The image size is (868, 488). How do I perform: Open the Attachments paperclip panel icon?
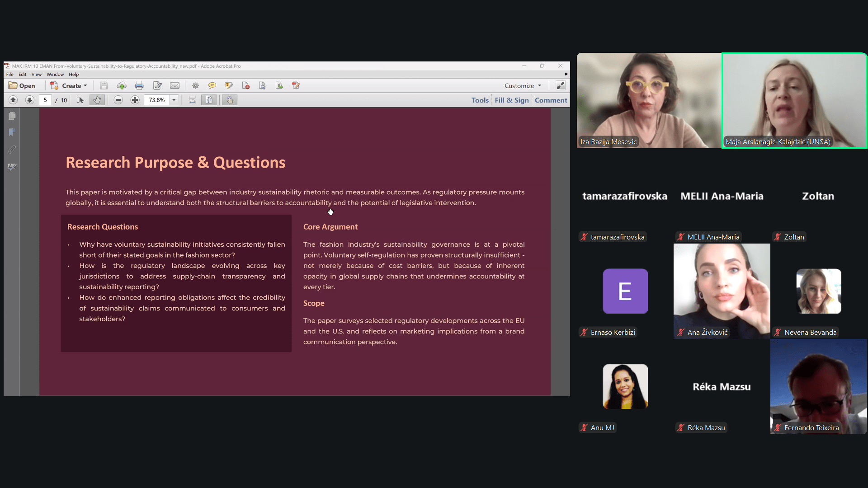(x=12, y=150)
